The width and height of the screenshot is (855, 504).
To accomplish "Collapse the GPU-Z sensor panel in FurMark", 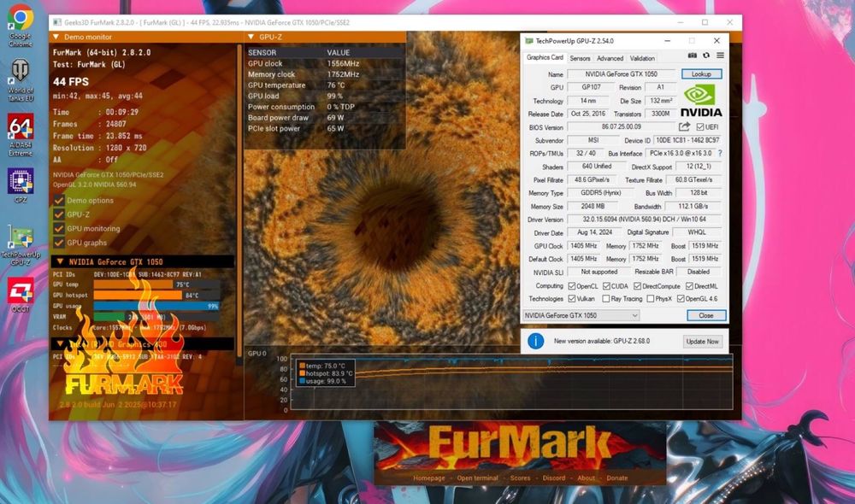I will pos(251,37).
